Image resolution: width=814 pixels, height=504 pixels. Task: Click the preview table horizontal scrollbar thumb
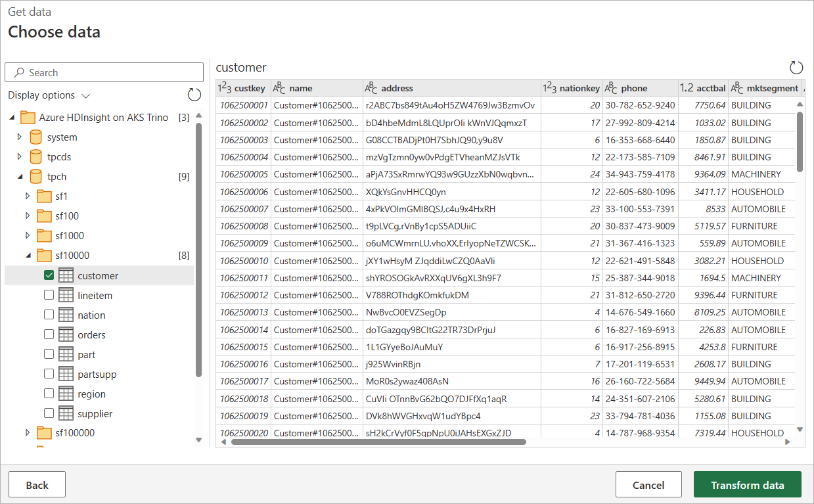click(378, 442)
